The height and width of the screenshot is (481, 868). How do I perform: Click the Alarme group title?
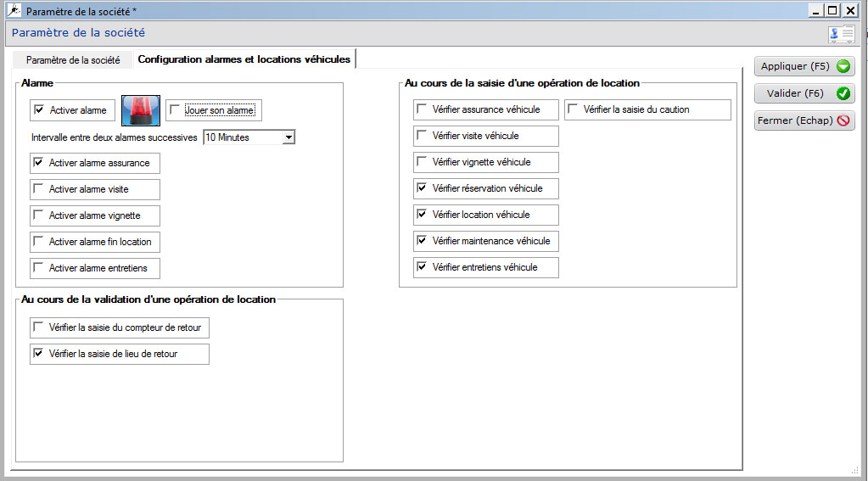pos(37,83)
